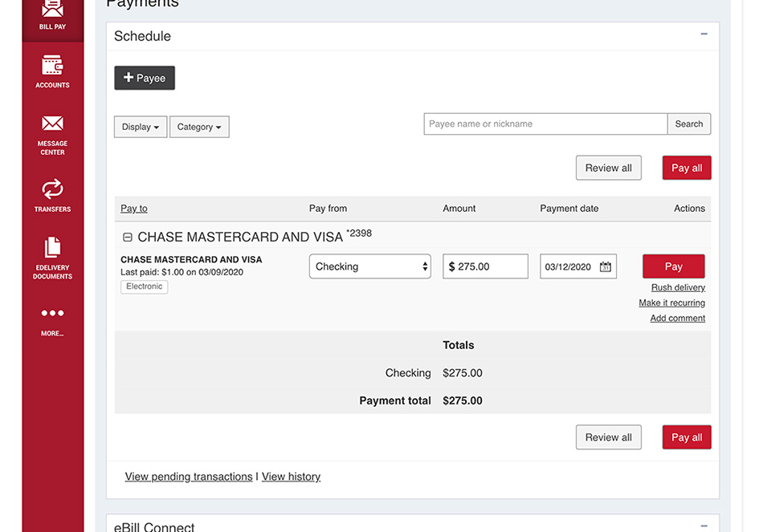Click the add Payee button
The height and width of the screenshot is (532, 763).
(145, 78)
